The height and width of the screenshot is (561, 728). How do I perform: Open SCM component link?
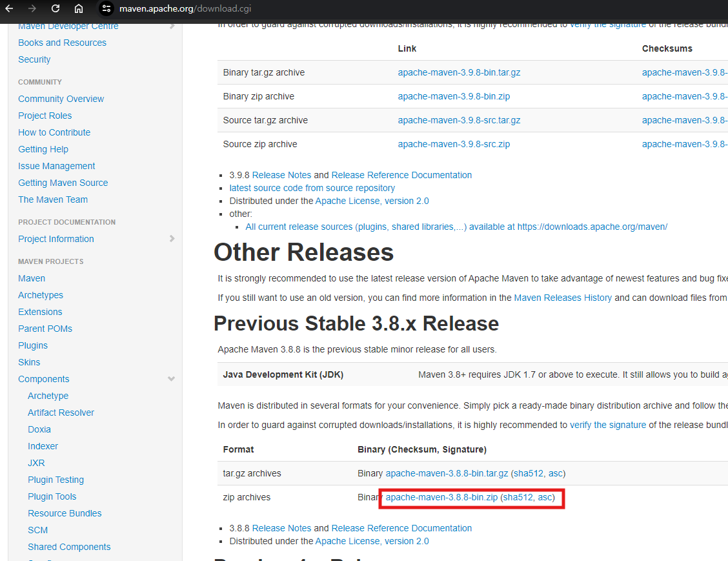pos(37,531)
